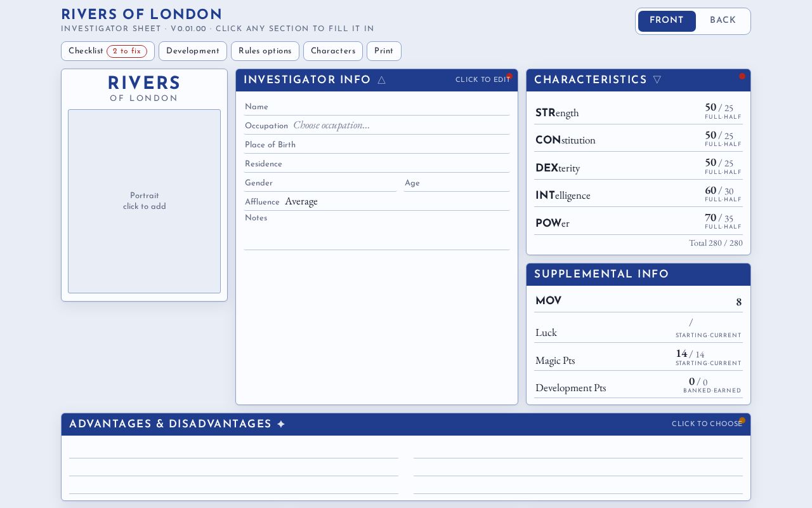Select the DEXterity characteristic row

638,166
